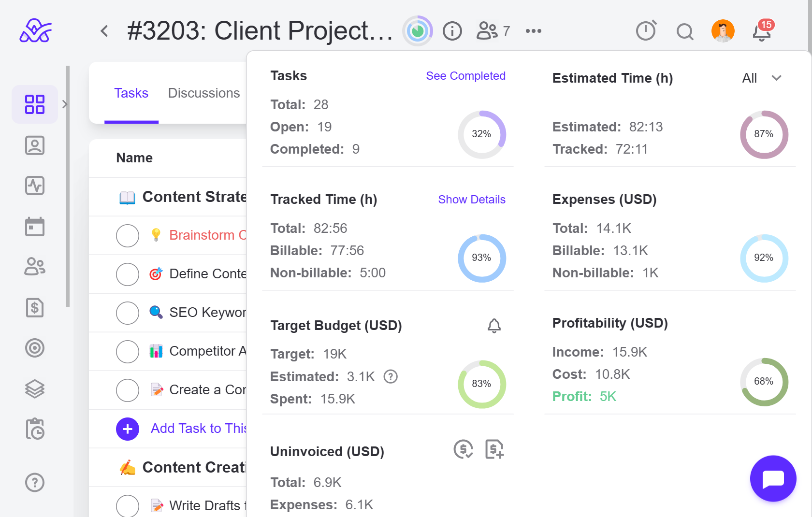
Task: Open project members icon showing 7
Action: pos(493,31)
